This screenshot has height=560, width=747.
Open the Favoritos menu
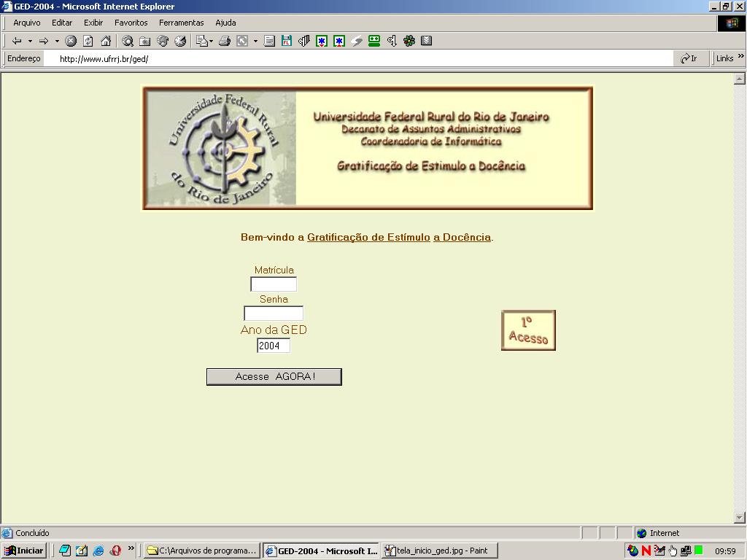pos(131,23)
